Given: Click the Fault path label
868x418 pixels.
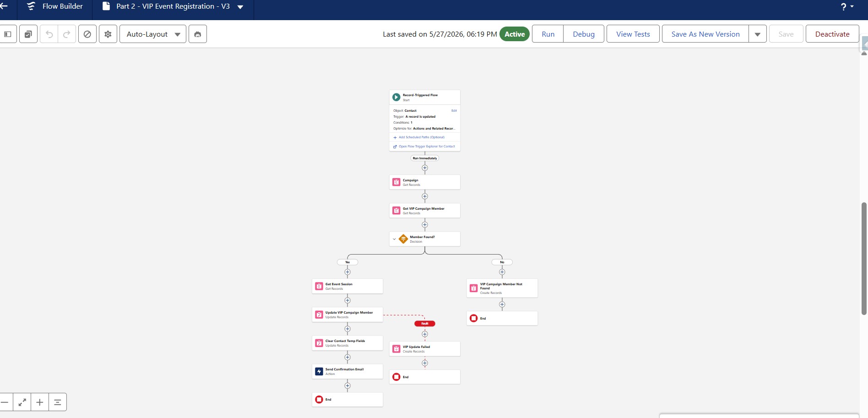Looking at the screenshot, I should click(x=425, y=324).
